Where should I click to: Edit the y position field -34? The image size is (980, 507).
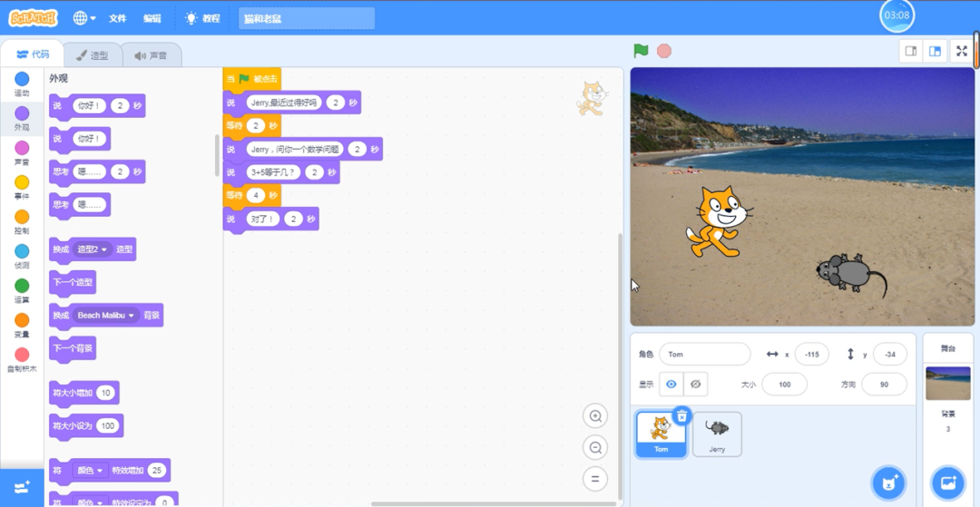(x=890, y=354)
